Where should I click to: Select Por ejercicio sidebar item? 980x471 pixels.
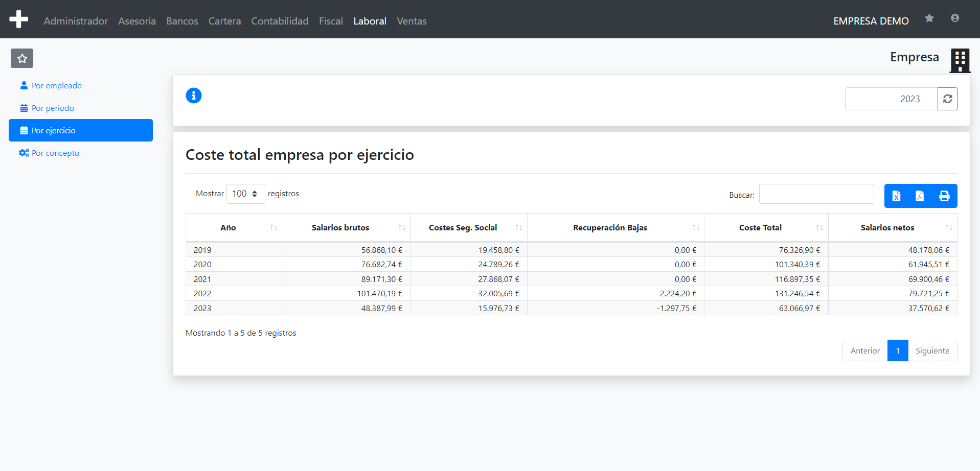tap(81, 130)
